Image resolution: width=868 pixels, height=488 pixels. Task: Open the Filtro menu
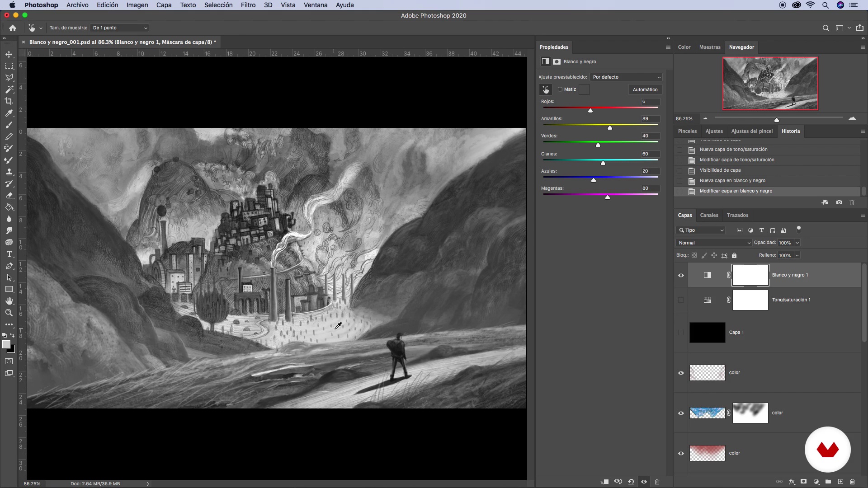click(248, 5)
